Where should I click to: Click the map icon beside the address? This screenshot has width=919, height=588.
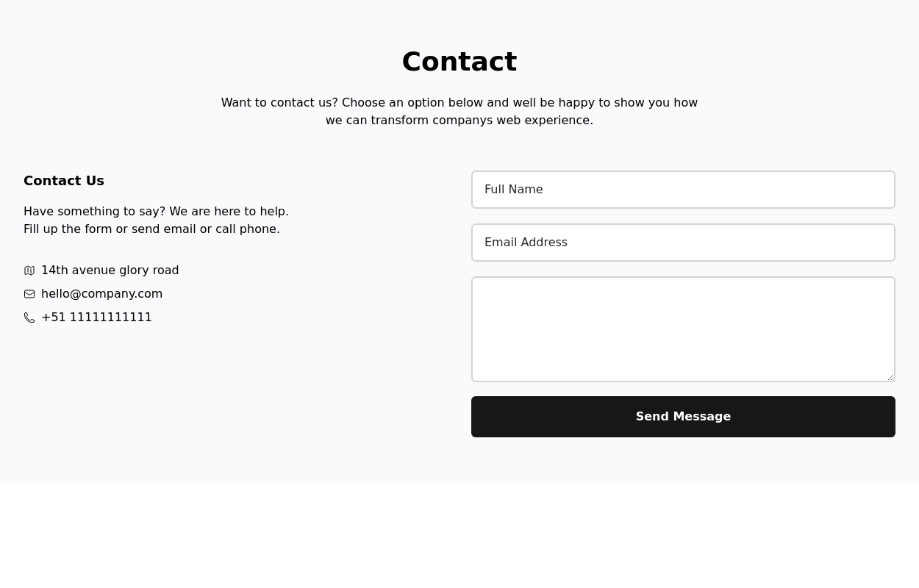[x=29, y=270]
